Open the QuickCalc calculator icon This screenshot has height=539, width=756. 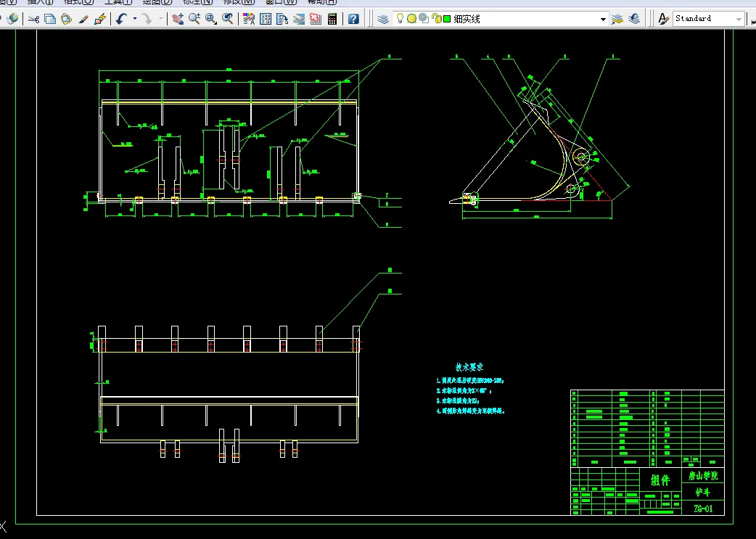coord(332,19)
